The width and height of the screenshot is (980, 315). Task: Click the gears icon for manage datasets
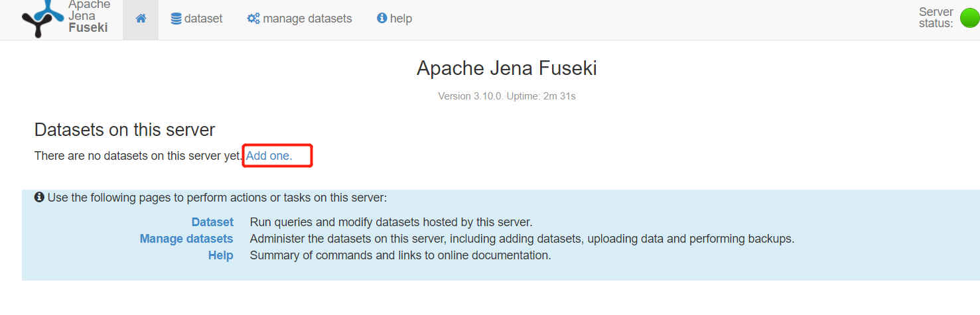tap(253, 19)
